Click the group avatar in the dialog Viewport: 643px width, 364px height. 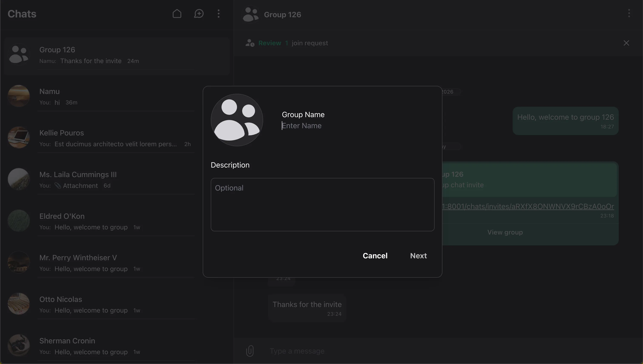click(237, 120)
